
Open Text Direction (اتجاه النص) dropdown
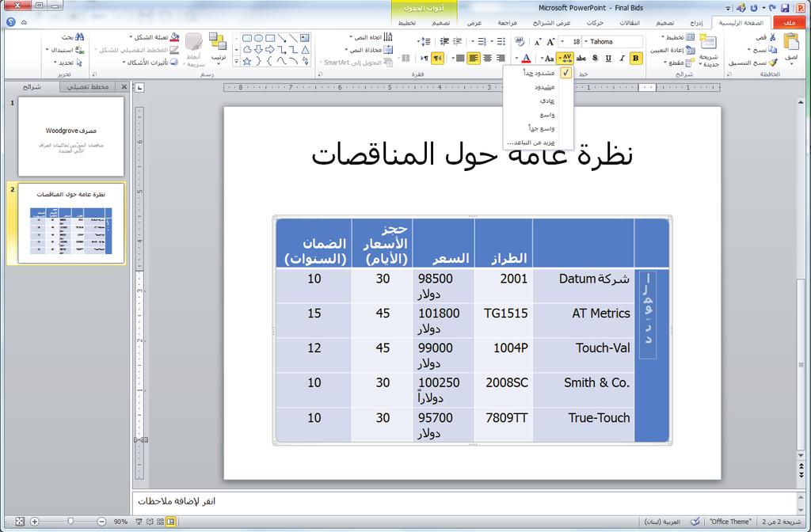click(371, 37)
